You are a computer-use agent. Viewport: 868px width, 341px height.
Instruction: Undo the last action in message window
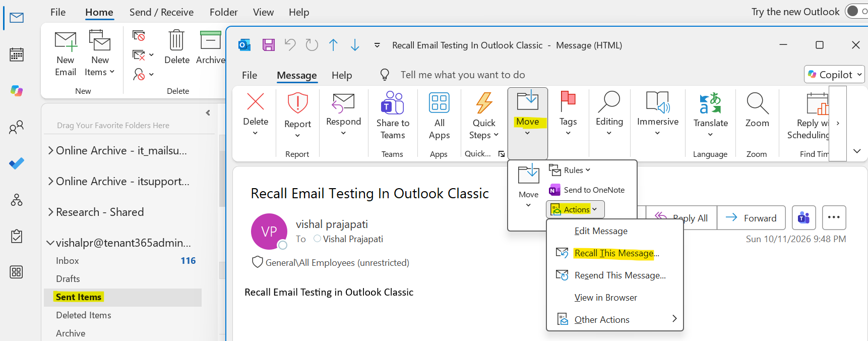(290, 45)
